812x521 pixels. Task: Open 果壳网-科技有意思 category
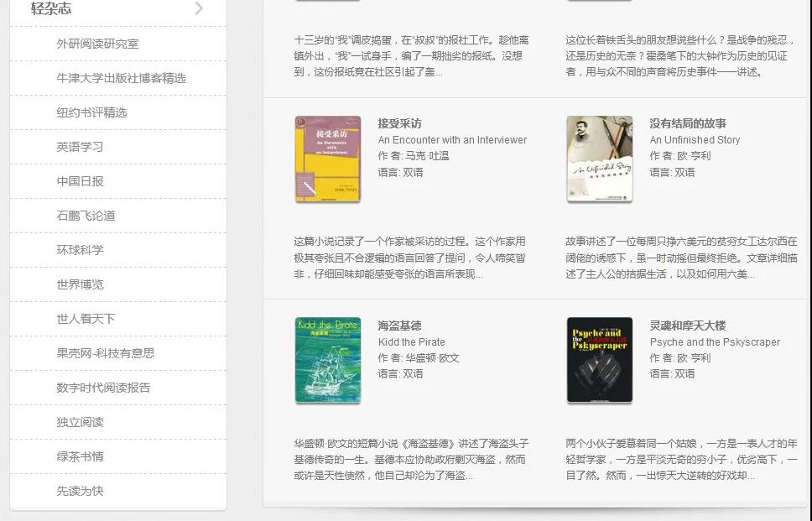click(106, 353)
